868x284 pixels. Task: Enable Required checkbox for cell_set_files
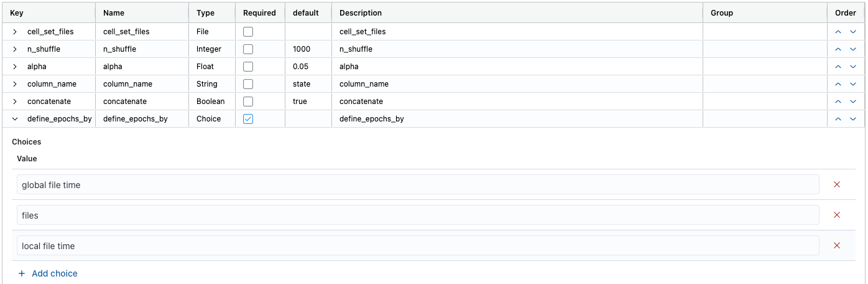(248, 32)
